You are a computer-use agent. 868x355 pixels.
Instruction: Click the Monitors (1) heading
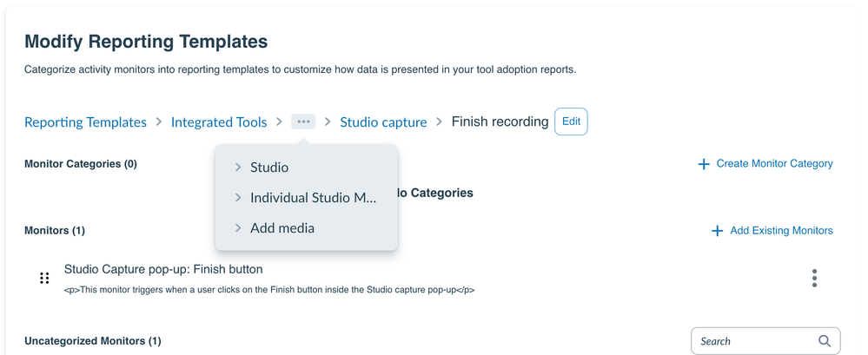[55, 231]
